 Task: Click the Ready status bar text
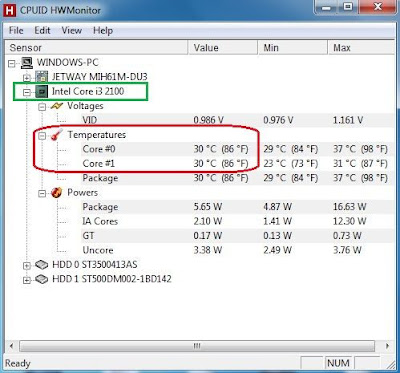point(18,363)
